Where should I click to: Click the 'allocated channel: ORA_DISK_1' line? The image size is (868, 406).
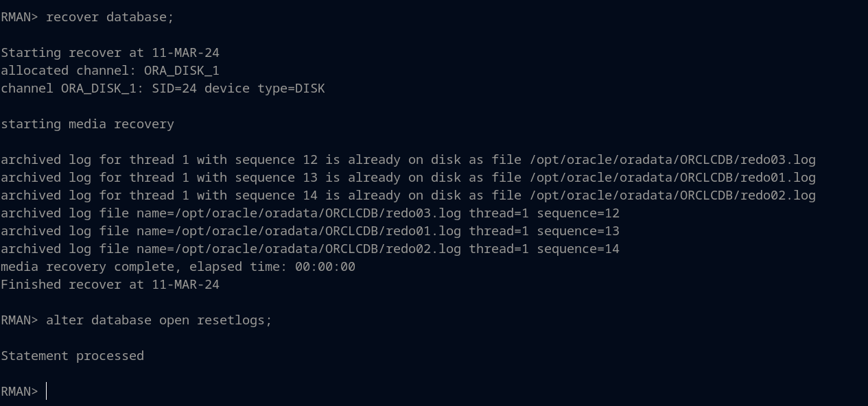click(110, 71)
